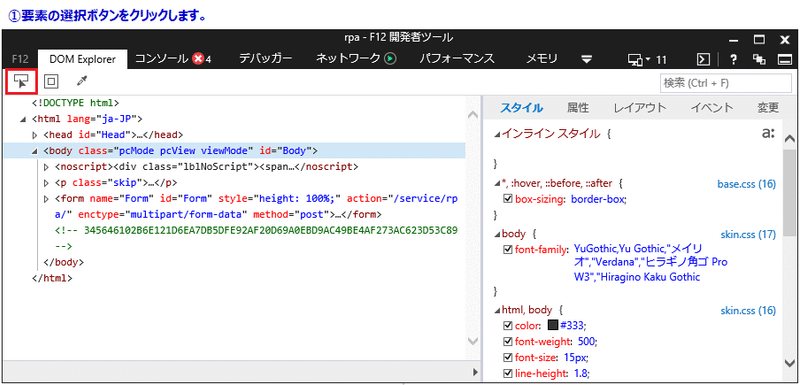Click the red console error badge

(198, 59)
